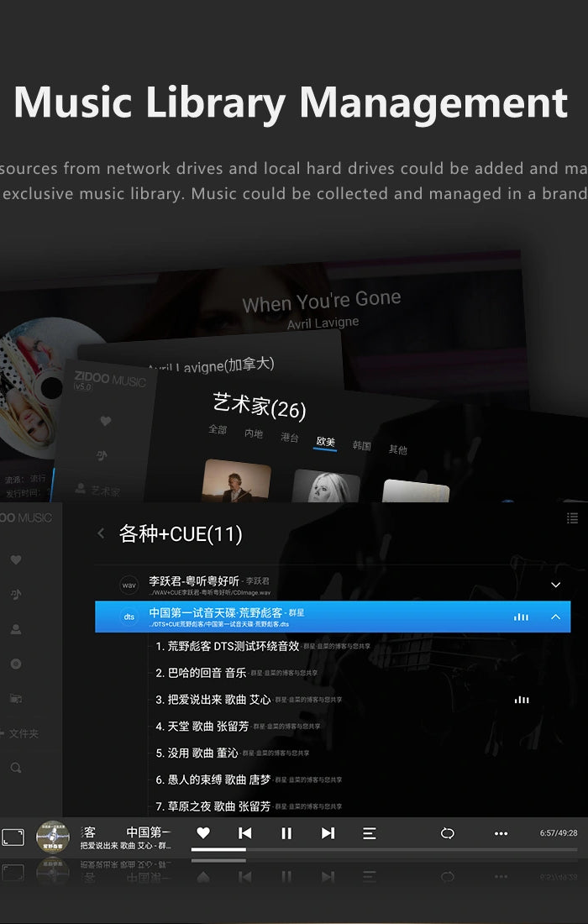The width and height of the screenshot is (588, 924).
Task: Pause playback with the pause button
Action: tap(286, 833)
